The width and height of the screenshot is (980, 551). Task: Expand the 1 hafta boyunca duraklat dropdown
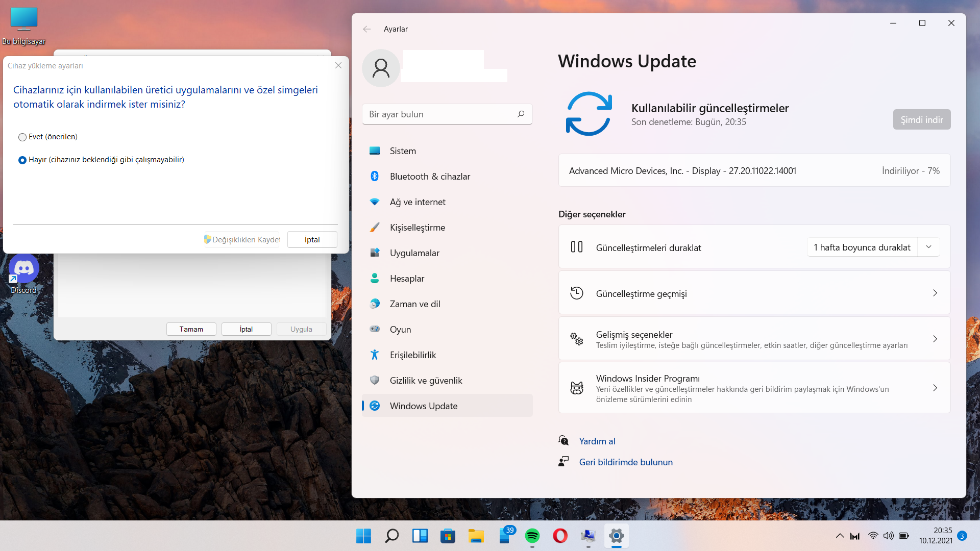tap(928, 247)
